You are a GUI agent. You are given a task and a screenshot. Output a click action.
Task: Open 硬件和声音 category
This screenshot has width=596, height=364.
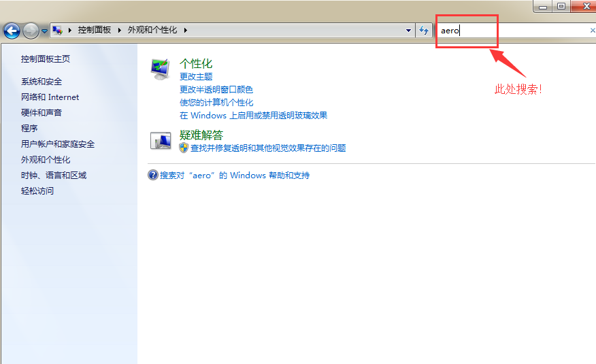[42, 113]
